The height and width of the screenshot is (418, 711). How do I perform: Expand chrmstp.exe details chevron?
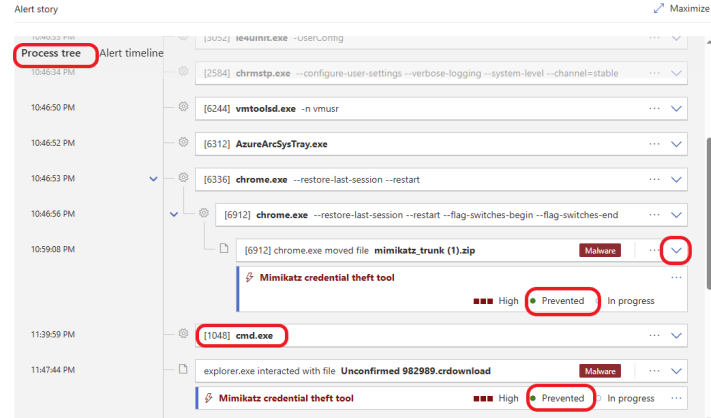(x=676, y=73)
